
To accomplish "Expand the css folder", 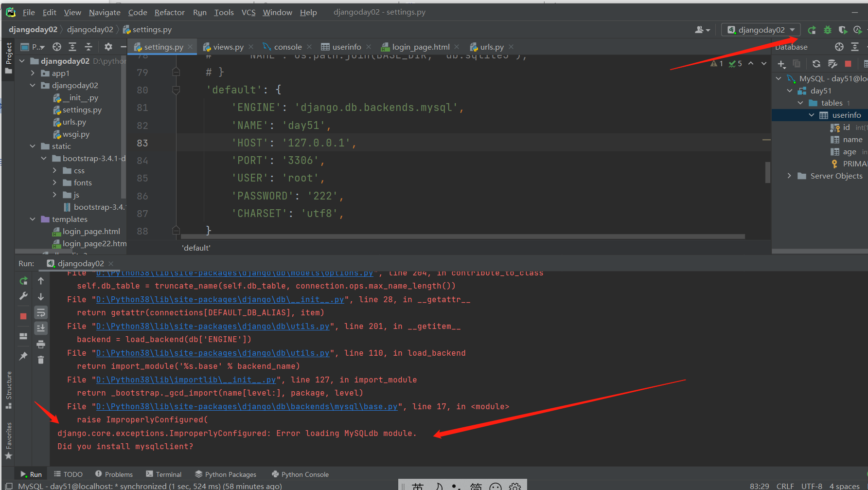I will pyautogui.click(x=54, y=171).
